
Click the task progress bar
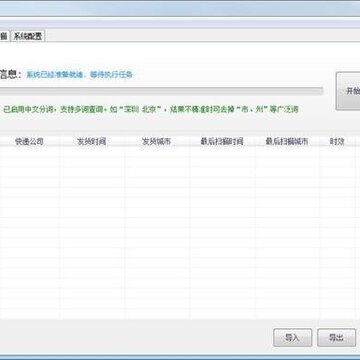[162, 91]
